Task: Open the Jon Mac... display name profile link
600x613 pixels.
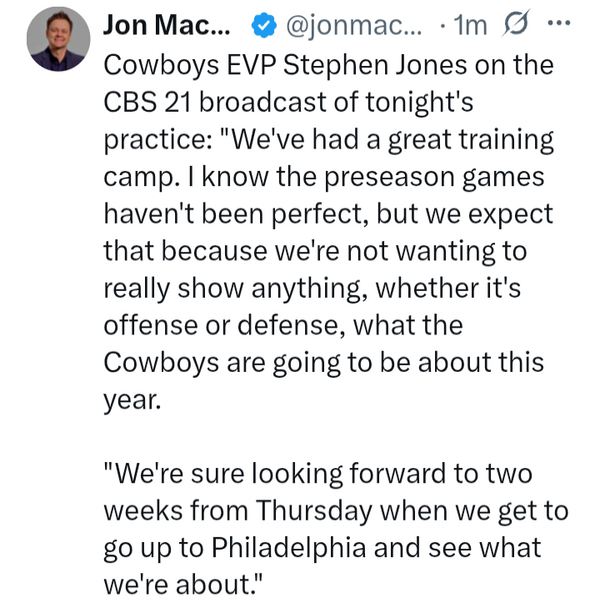Action: click(167, 25)
